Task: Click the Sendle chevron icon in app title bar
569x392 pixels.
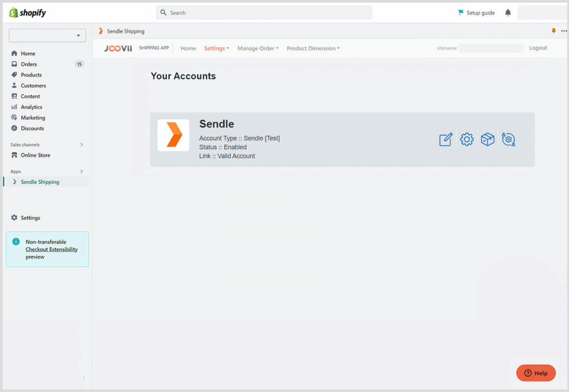Action: click(101, 31)
